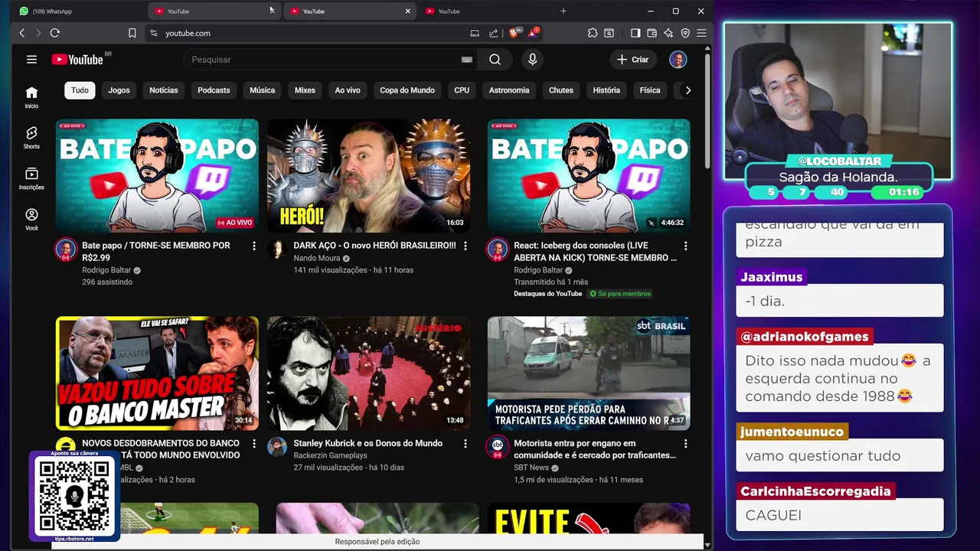Screen dimensions: 980x551
Task: Open SBT News channel link
Action: point(531,468)
